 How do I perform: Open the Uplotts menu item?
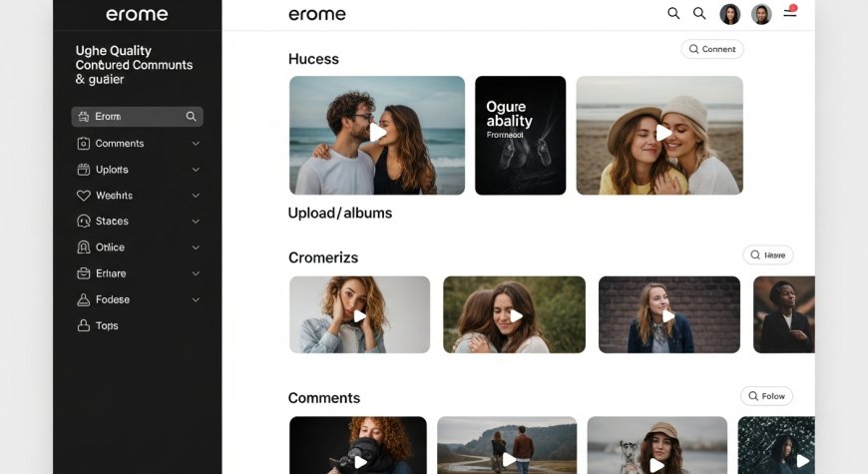click(138, 170)
